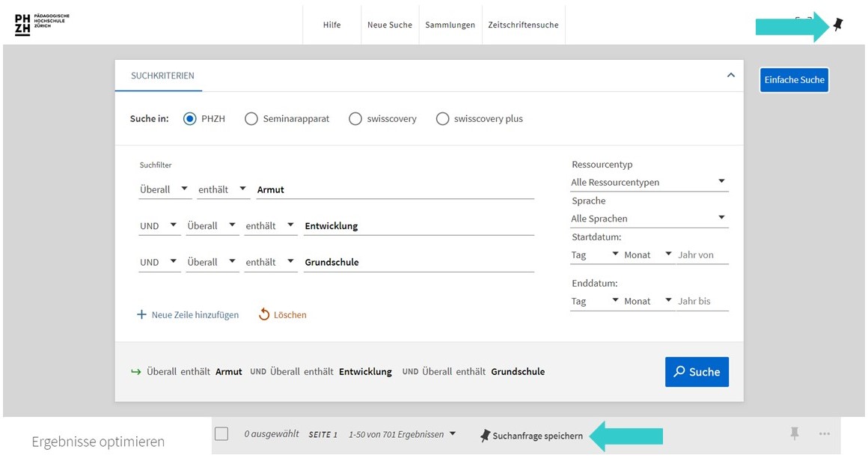Click the plus icon to add new row

[141, 315]
